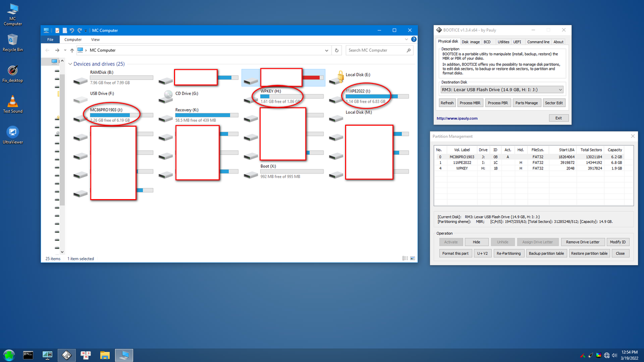Click the Process MBR button
The height and width of the screenshot is (362, 644).
click(470, 103)
